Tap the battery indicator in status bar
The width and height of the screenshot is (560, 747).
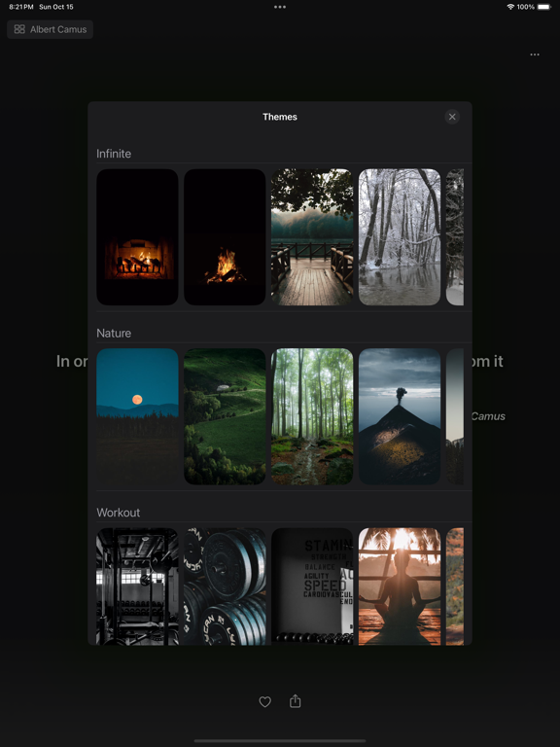(x=544, y=7)
